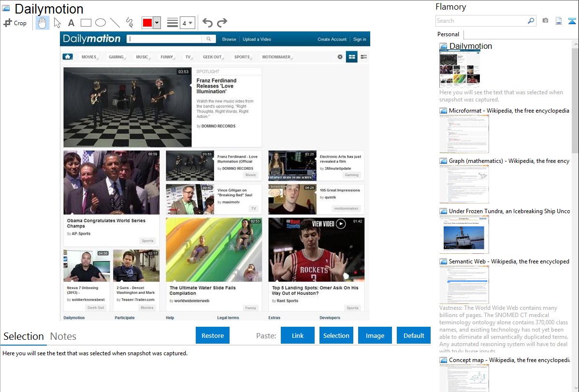Click the Obama World Series video thumbnail

[x=112, y=183]
